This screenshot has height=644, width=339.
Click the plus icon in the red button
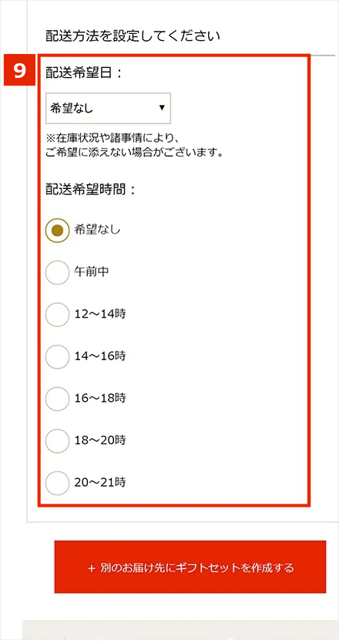91,568
